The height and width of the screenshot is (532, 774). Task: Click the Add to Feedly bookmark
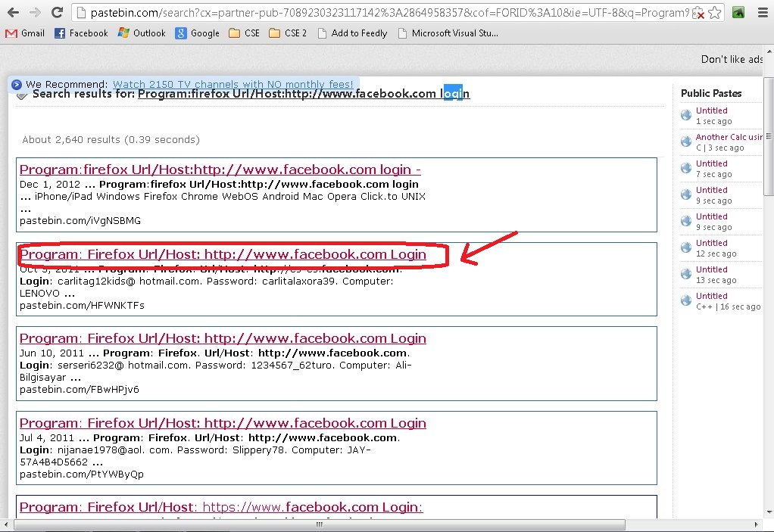tap(352, 33)
